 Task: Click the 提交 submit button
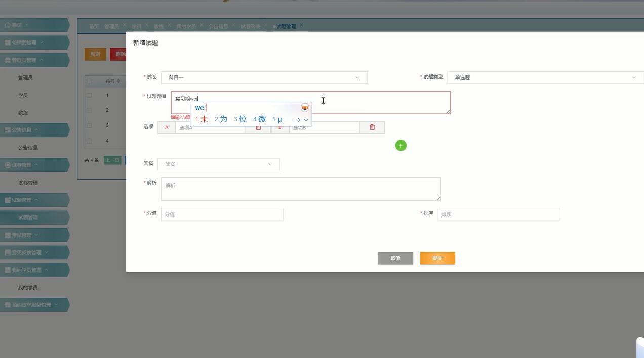(437, 258)
